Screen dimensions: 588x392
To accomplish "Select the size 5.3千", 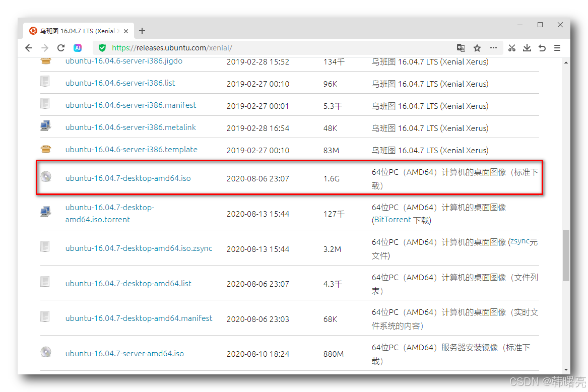I will coord(333,106).
